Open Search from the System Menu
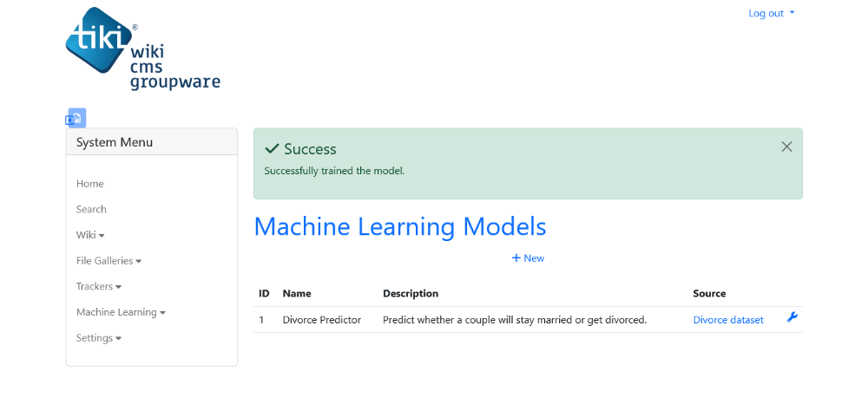This screenshot has width=868, height=404. (x=91, y=210)
